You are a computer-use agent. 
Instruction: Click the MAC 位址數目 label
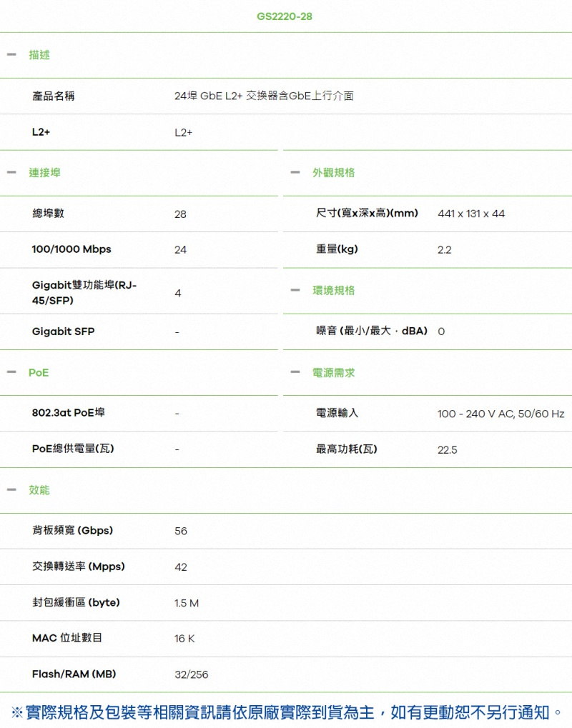click(67, 638)
